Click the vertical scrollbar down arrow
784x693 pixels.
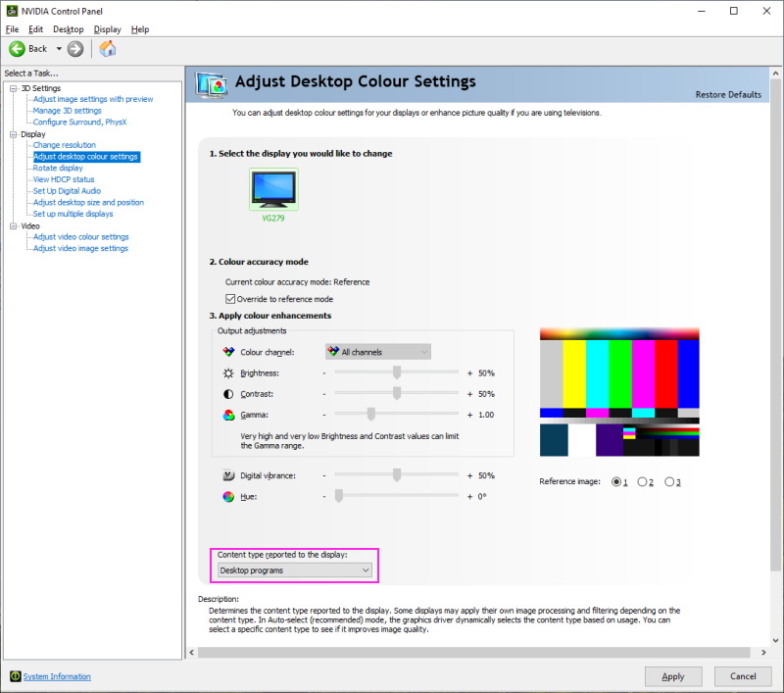click(x=775, y=640)
